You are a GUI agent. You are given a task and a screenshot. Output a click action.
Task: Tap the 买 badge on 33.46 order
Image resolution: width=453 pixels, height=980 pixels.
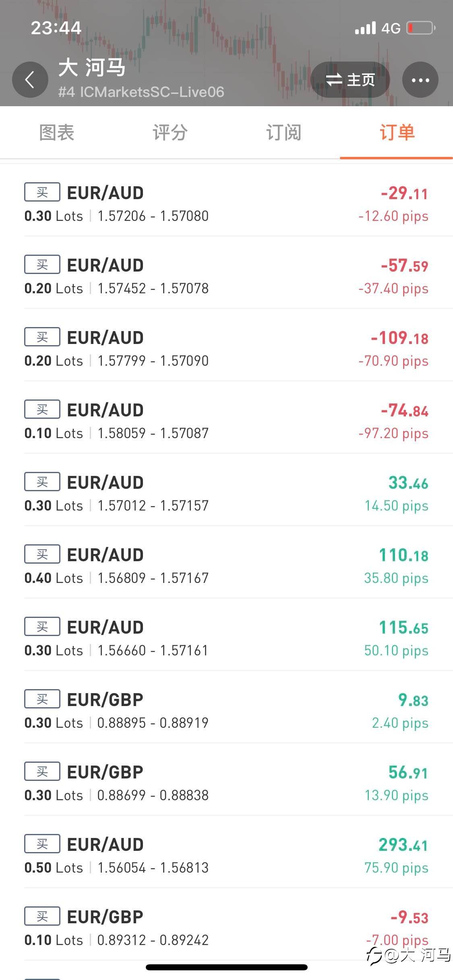coord(42,482)
